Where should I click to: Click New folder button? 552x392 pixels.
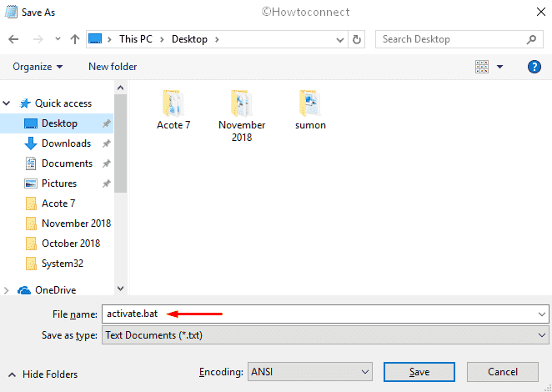[113, 67]
